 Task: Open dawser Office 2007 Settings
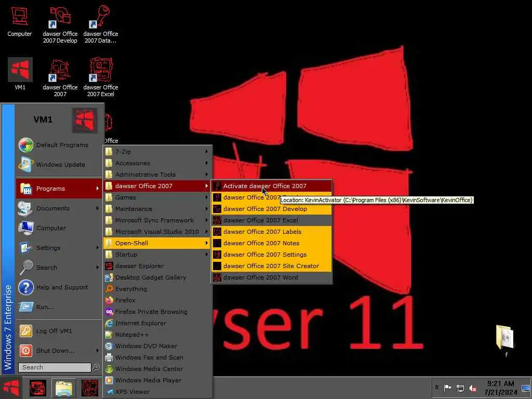pos(271,255)
